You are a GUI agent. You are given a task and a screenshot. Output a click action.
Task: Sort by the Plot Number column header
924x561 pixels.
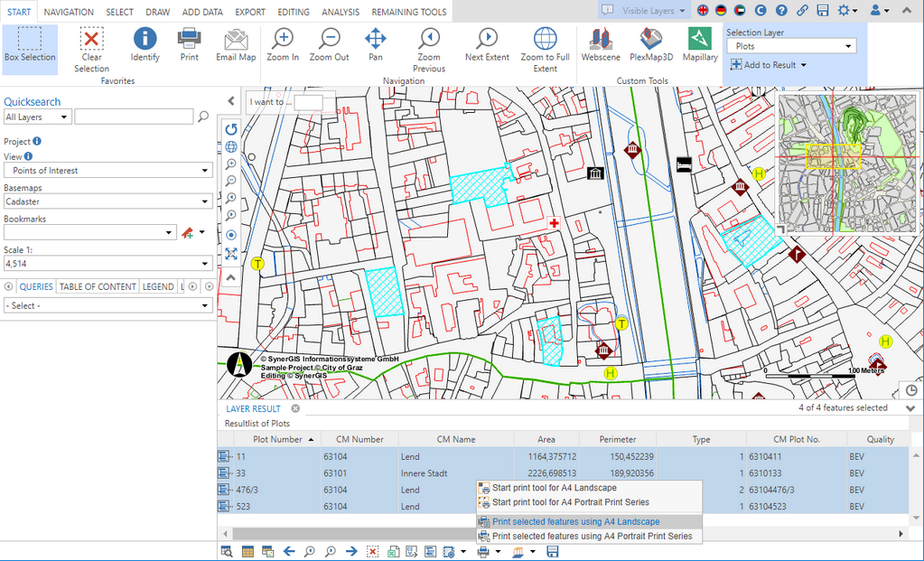click(x=276, y=439)
